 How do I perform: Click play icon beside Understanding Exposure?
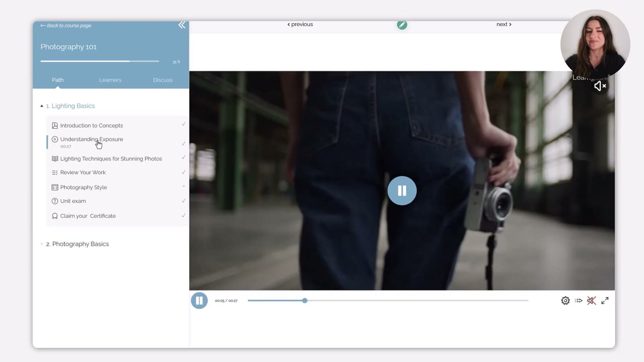(x=55, y=139)
